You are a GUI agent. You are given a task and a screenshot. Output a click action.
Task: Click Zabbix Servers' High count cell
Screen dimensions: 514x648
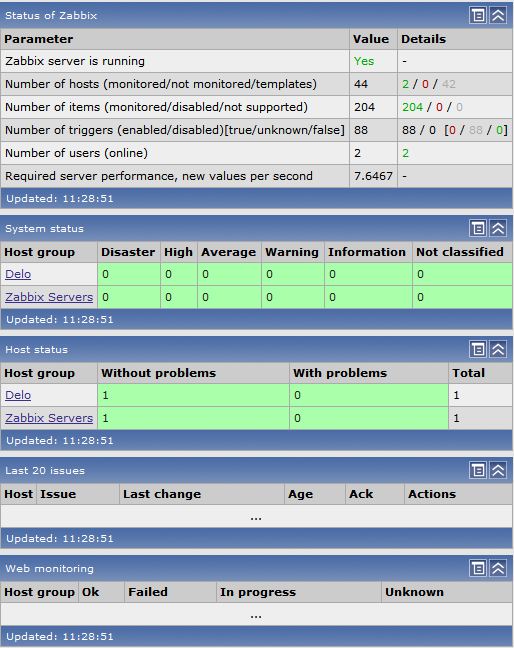click(179, 297)
